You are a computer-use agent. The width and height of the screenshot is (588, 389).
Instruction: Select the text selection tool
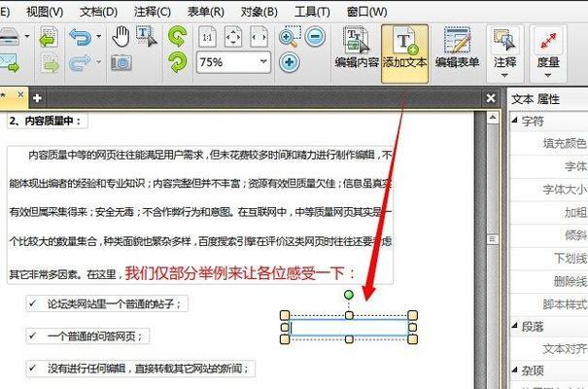[146, 36]
